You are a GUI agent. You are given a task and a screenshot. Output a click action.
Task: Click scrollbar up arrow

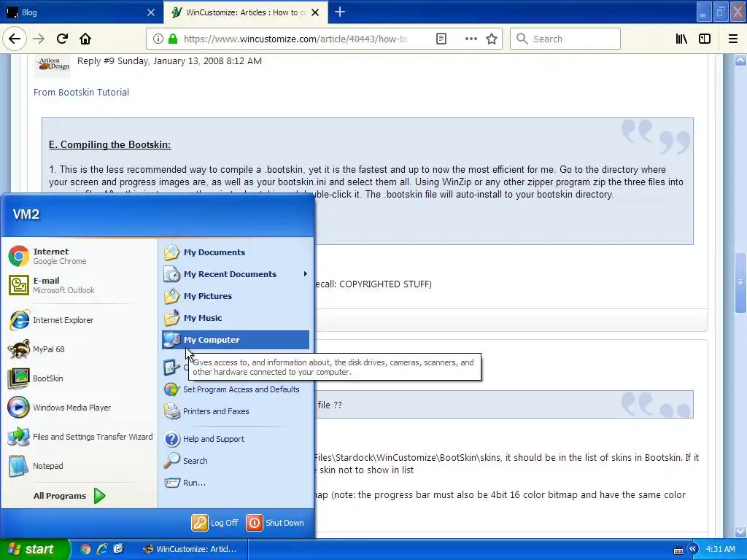740,60
